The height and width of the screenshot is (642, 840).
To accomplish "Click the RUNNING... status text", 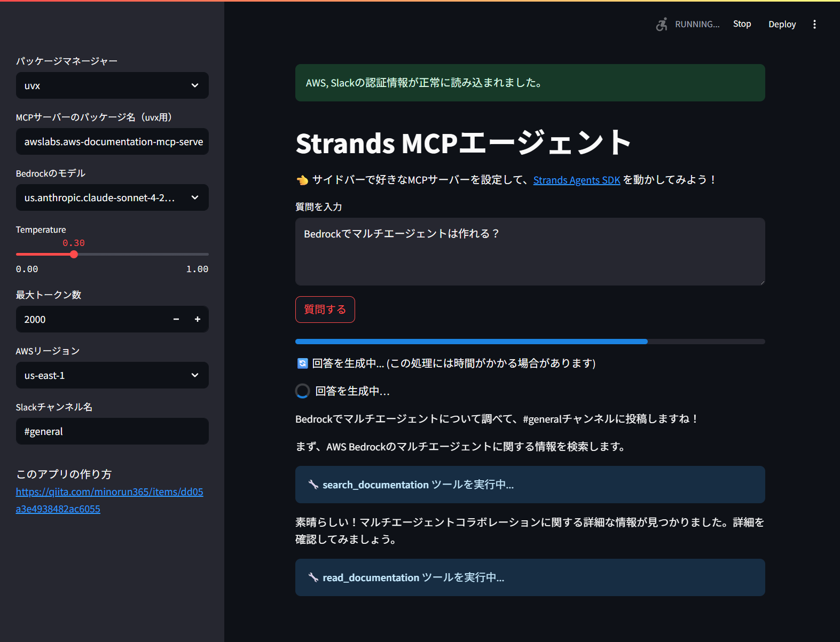I will click(x=697, y=24).
